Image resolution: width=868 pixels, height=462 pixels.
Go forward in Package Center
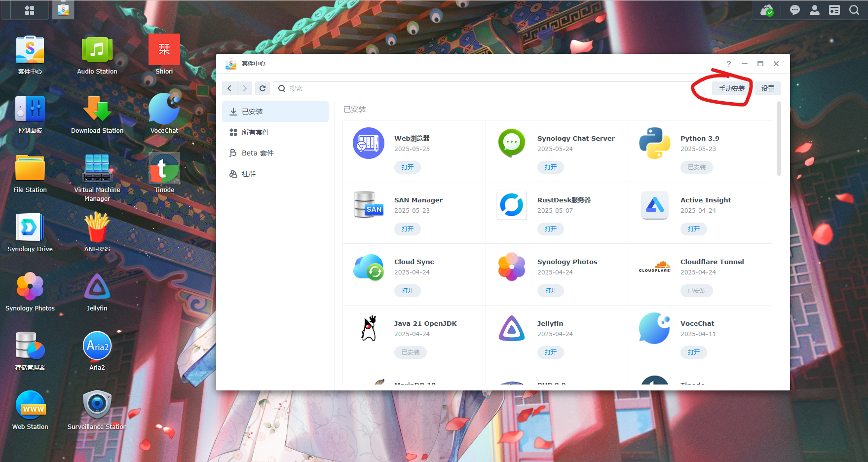245,88
